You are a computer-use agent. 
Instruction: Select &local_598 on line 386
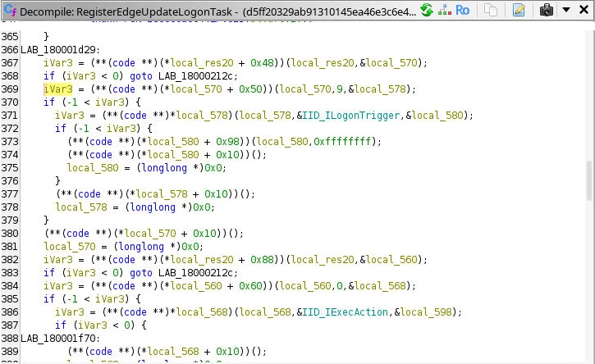pos(423,312)
